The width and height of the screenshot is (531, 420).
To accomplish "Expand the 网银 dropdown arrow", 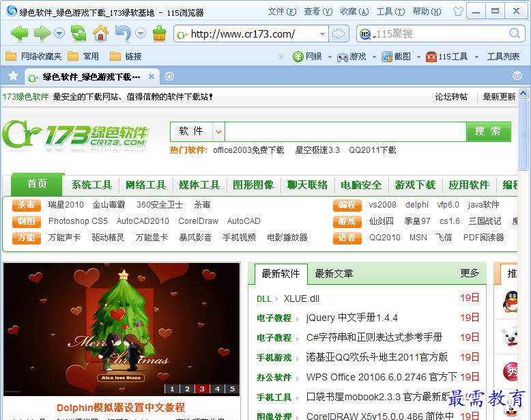I will (330, 57).
